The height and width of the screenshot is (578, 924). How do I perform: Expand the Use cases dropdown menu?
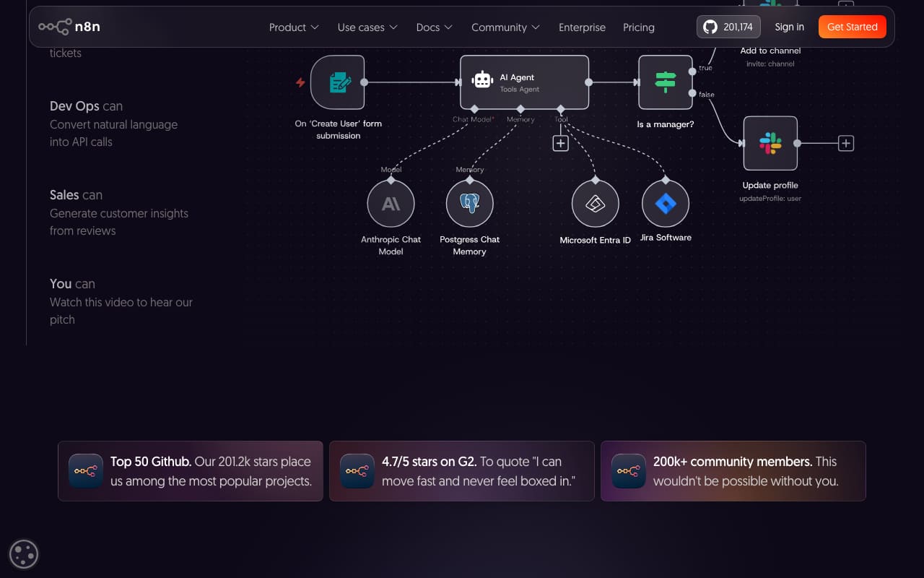(x=367, y=27)
